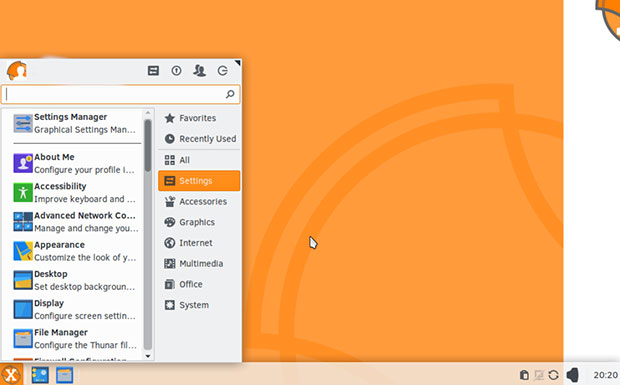This screenshot has height=385, width=620.
Task: Click the 'Set desktop backgroun...' text
Action: click(x=85, y=287)
